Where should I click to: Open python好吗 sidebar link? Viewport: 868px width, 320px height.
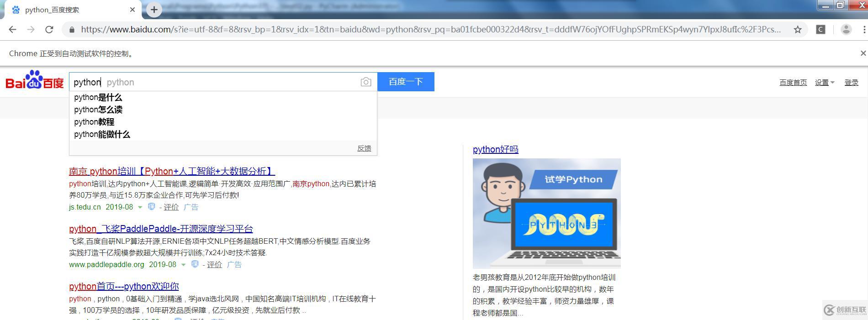496,149
